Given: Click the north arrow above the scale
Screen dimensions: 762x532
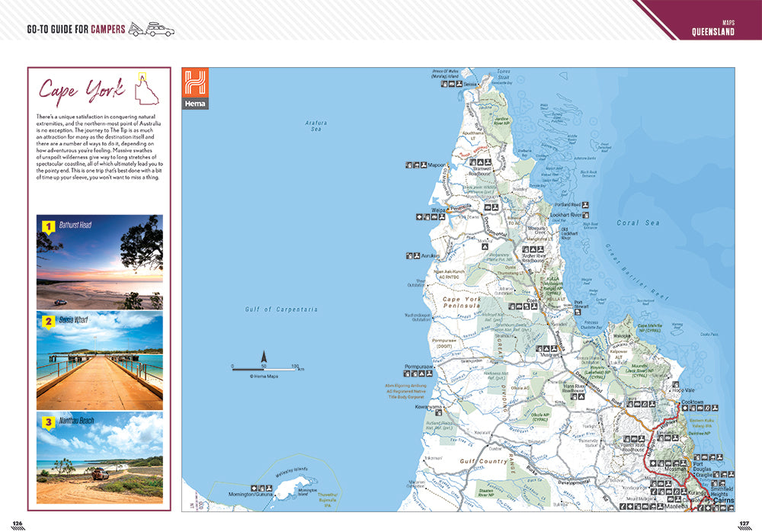Looking at the screenshot, I should [x=264, y=356].
